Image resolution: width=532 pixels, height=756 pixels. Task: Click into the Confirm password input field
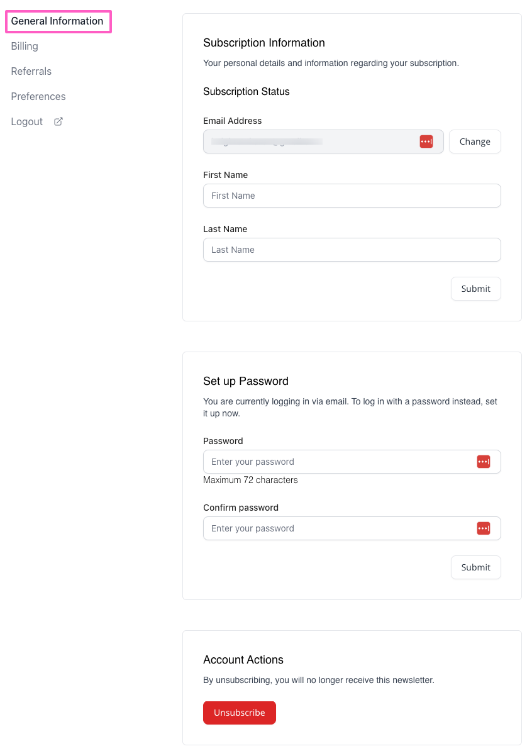click(x=336, y=528)
